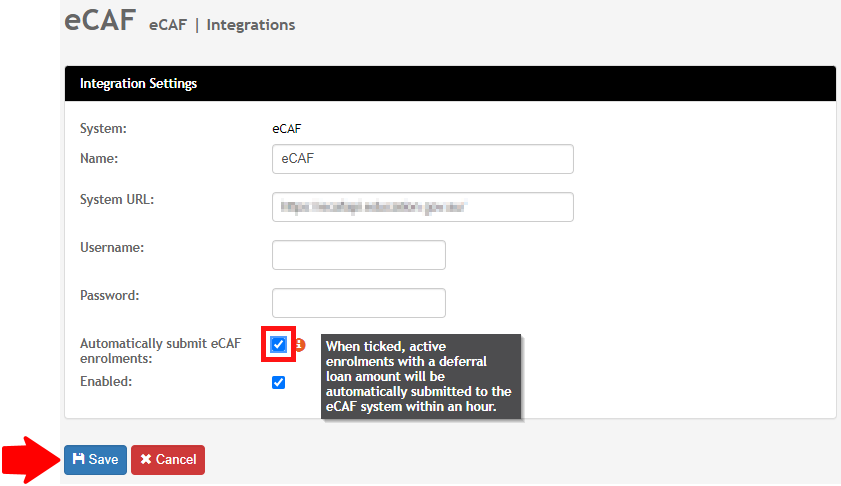The width and height of the screenshot is (841, 486).
Task: Click the large eCAF page heading
Action: [x=99, y=21]
